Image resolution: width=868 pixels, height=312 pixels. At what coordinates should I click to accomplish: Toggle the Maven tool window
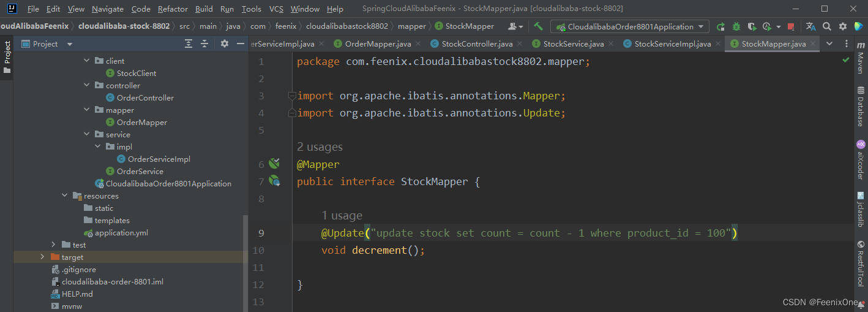860,62
